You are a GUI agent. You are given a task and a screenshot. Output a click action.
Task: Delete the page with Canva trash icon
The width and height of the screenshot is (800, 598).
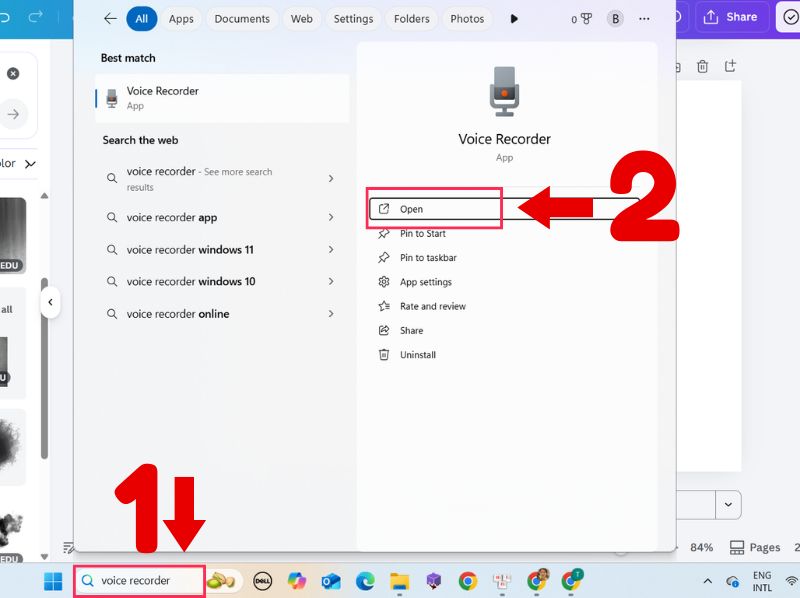pos(703,66)
